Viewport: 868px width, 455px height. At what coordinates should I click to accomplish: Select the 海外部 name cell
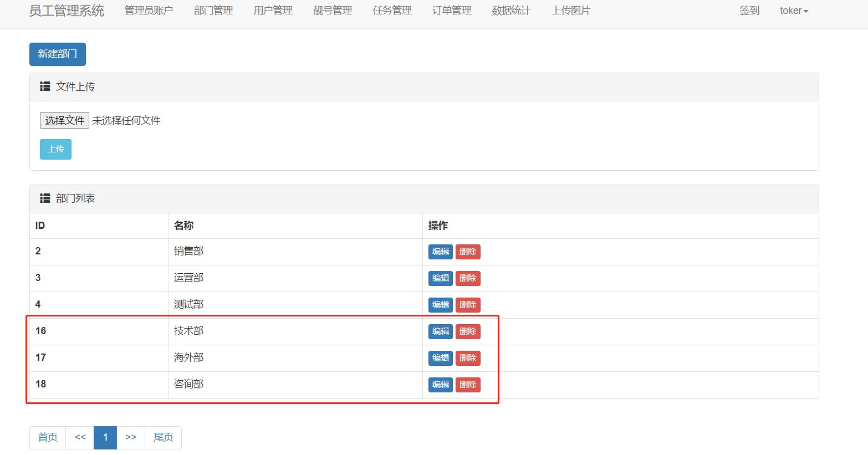(295, 358)
